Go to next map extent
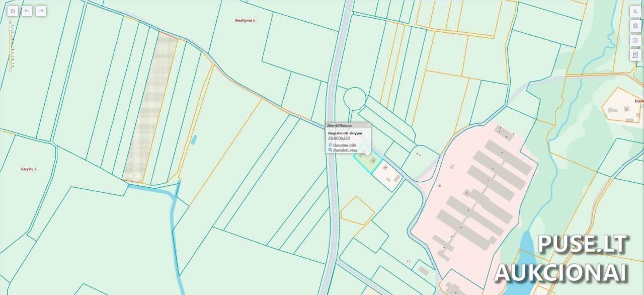 41,11
